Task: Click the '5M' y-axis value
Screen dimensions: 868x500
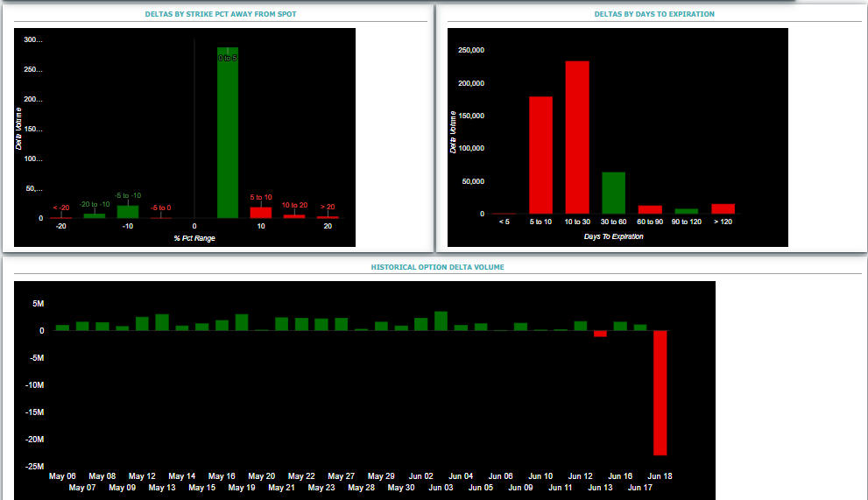Action: click(39, 304)
